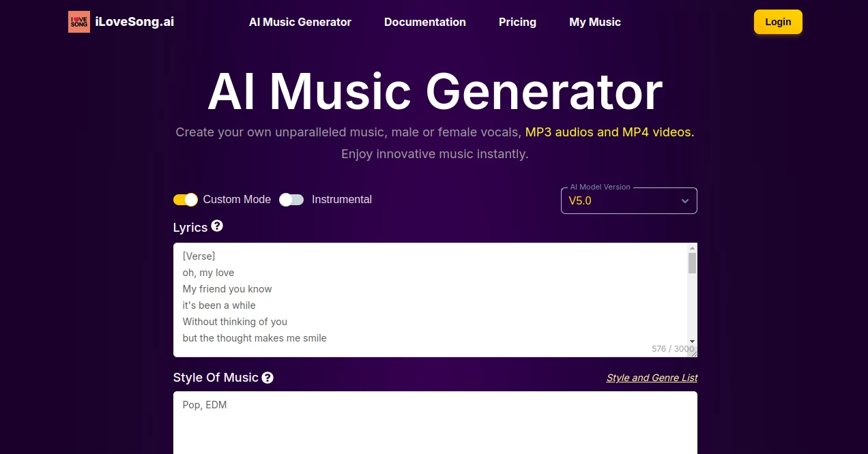Click the iLoveSong.ai logo icon

[x=79, y=21]
